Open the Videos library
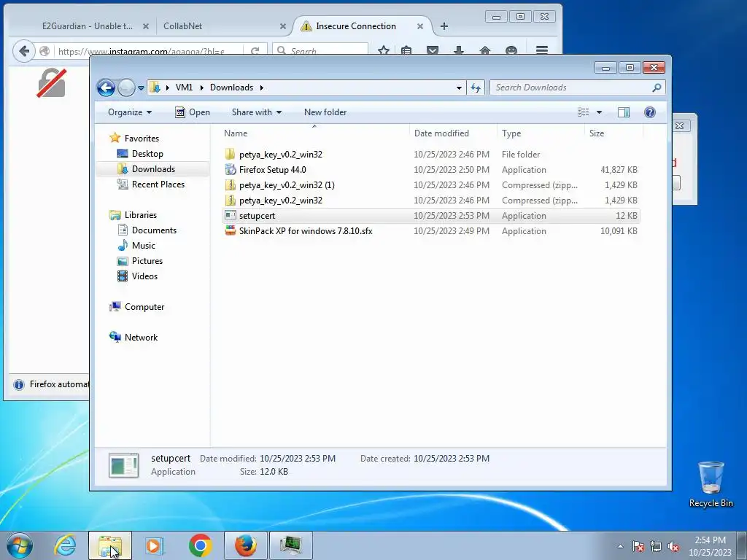Screen dimensions: 747x560 tap(144, 276)
